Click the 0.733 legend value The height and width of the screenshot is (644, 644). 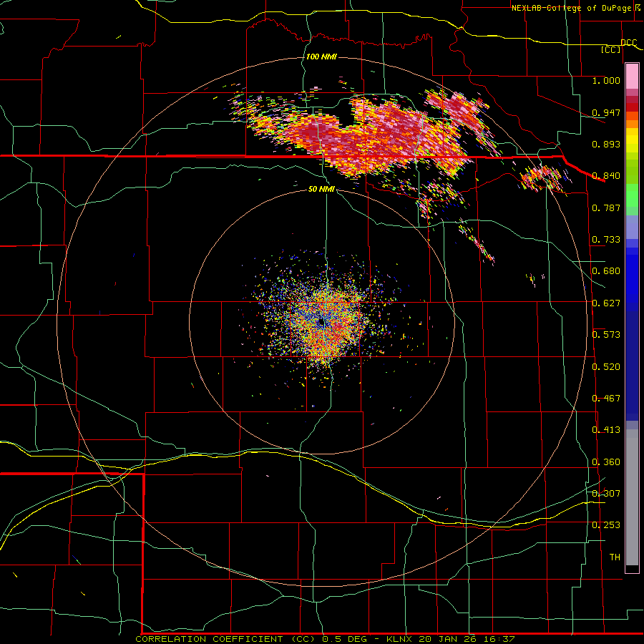(606, 240)
